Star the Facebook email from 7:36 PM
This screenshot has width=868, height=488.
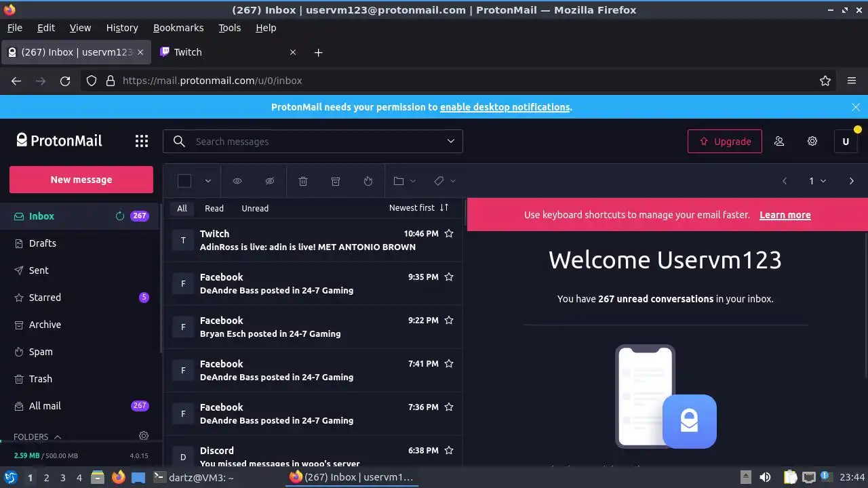pyautogui.click(x=448, y=407)
